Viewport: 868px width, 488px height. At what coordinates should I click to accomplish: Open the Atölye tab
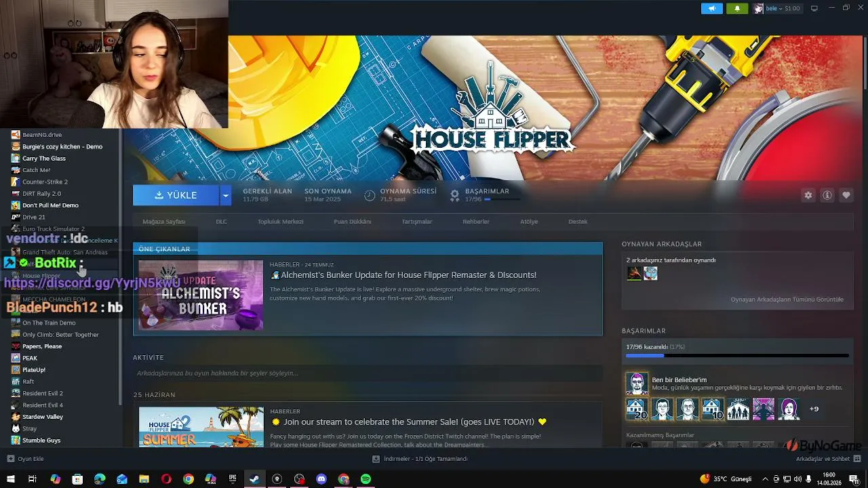(529, 222)
